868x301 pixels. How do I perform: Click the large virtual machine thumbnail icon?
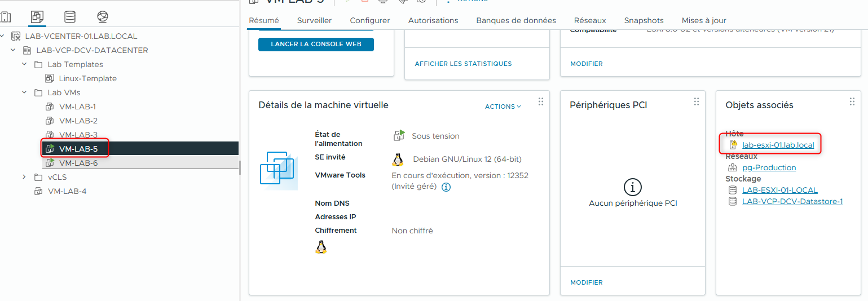click(279, 171)
